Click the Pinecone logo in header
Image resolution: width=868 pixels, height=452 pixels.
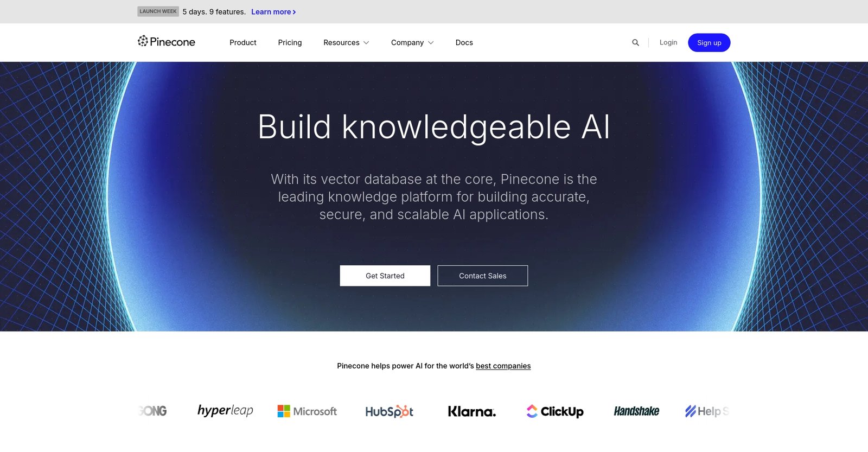coord(166,42)
